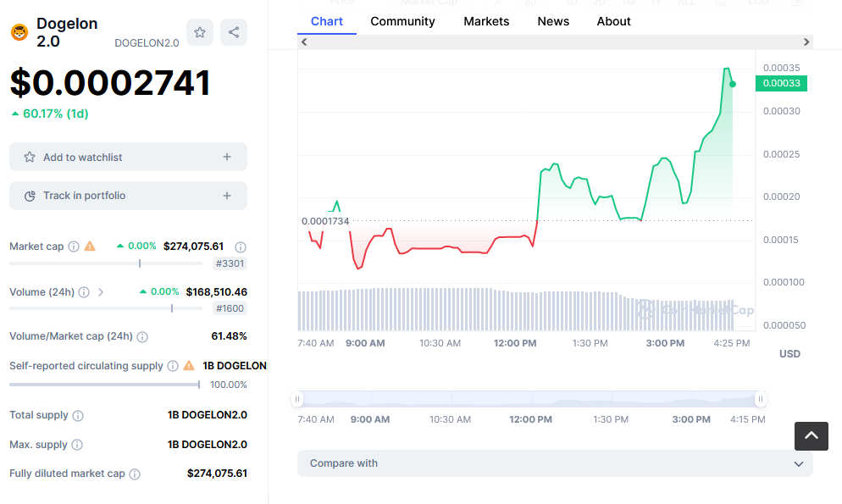Click the circulating supply progress bar

(x=105, y=385)
